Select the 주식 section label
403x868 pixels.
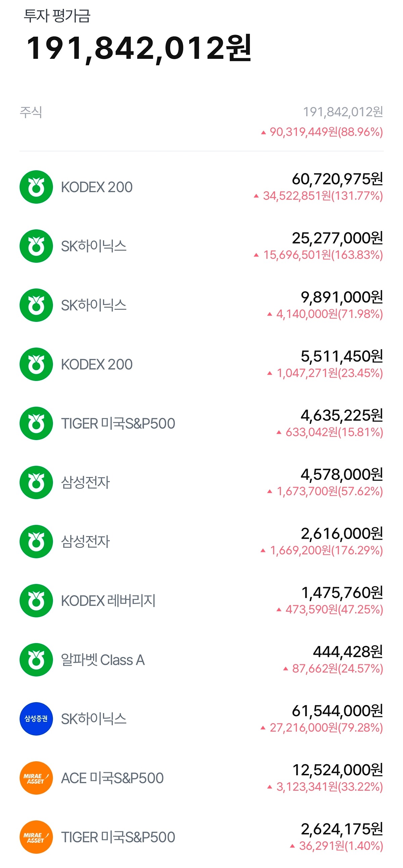31,112
